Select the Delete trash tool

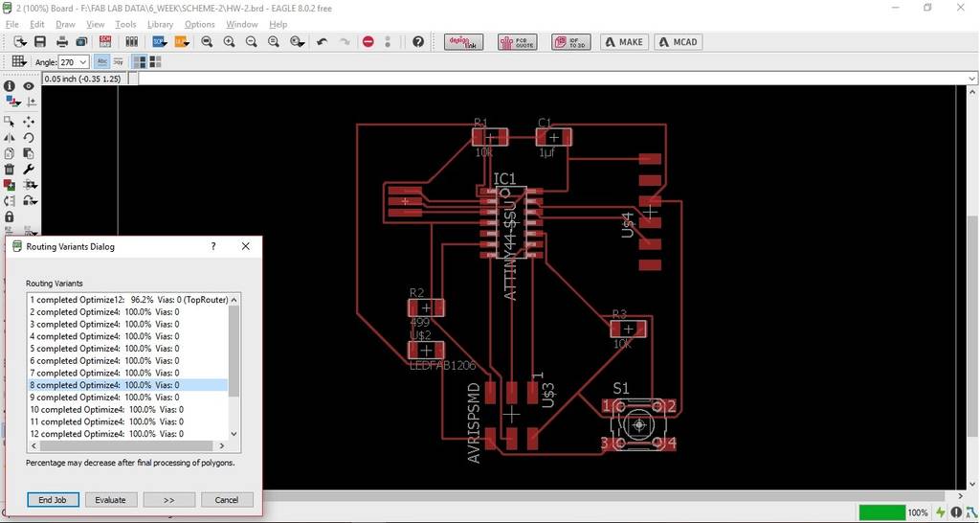[x=10, y=169]
